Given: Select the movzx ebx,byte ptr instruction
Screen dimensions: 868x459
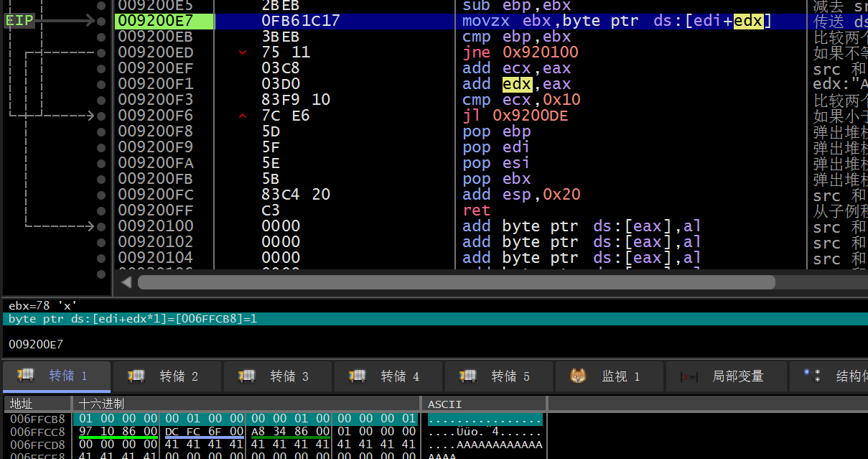Looking at the screenshot, I should coord(617,21).
